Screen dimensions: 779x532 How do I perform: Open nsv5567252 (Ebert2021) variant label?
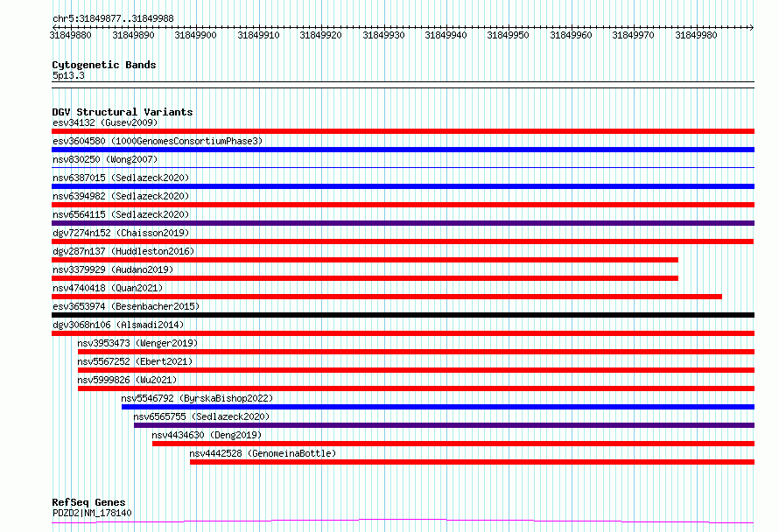pyautogui.click(x=135, y=361)
